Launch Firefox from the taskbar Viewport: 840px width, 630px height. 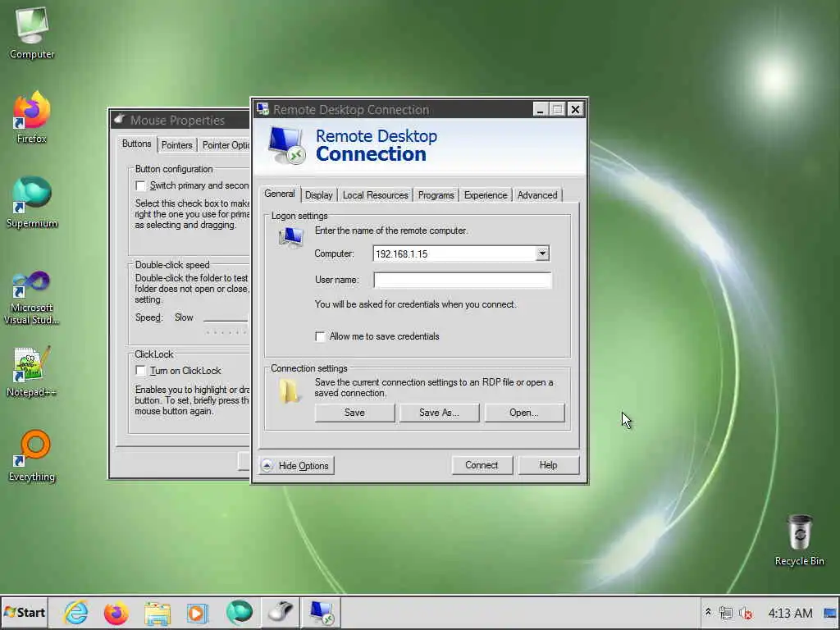pyautogui.click(x=116, y=612)
